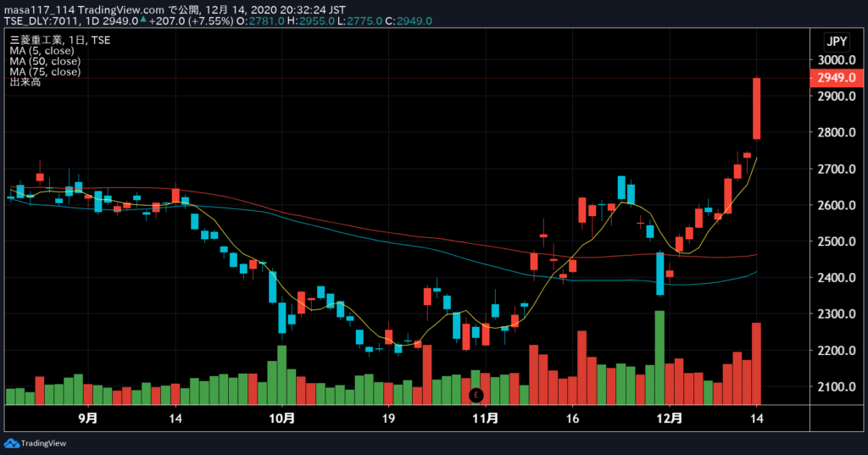This screenshot has height=455, width=868.
Task: Click the H:2955.0 high value
Action: (310, 21)
